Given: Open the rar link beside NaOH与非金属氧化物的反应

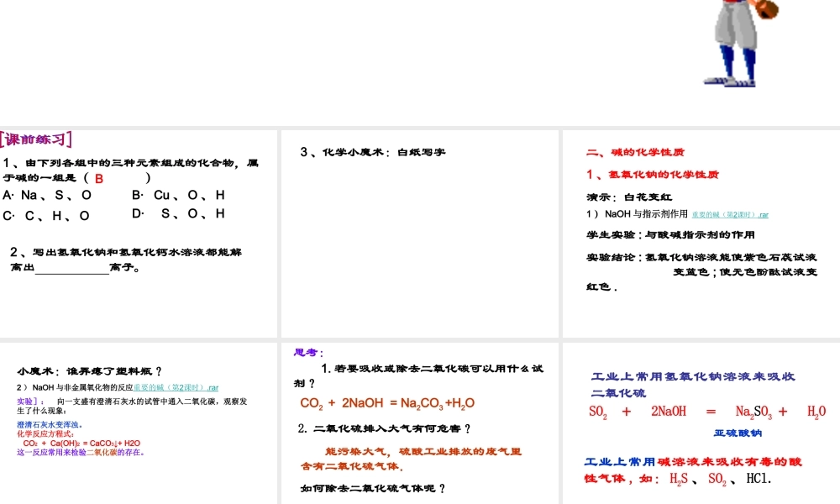Looking at the screenshot, I should pos(176,387).
